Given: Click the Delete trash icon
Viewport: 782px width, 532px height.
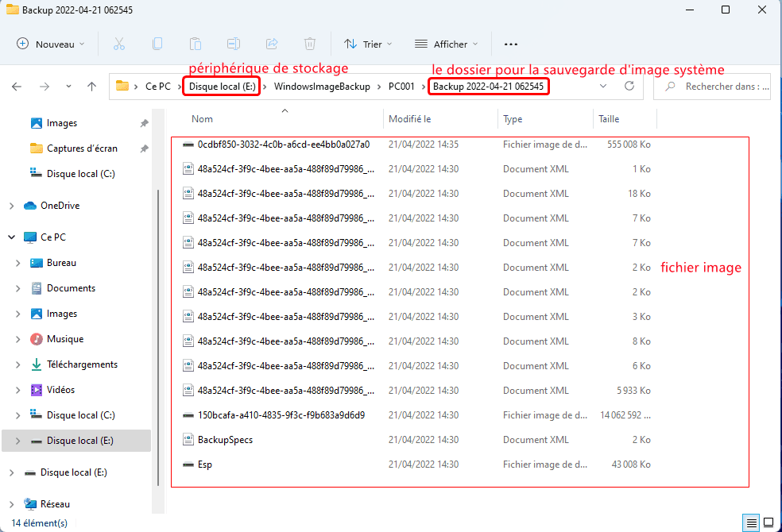Looking at the screenshot, I should (x=310, y=44).
